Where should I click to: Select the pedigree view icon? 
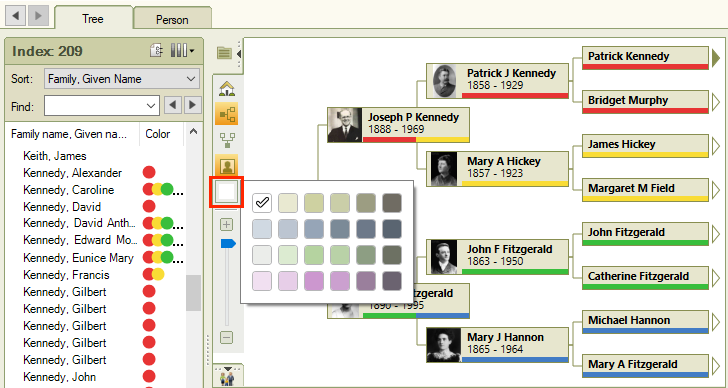(x=227, y=114)
